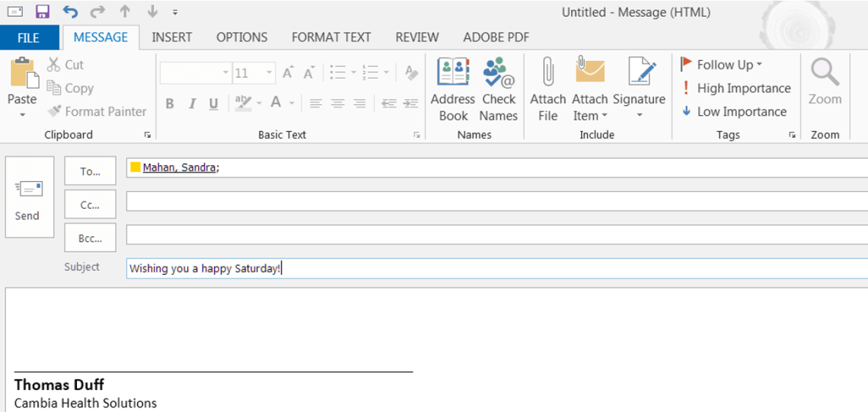The height and width of the screenshot is (412, 868).
Task: Click in the Subject field
Action: [497, 269]
